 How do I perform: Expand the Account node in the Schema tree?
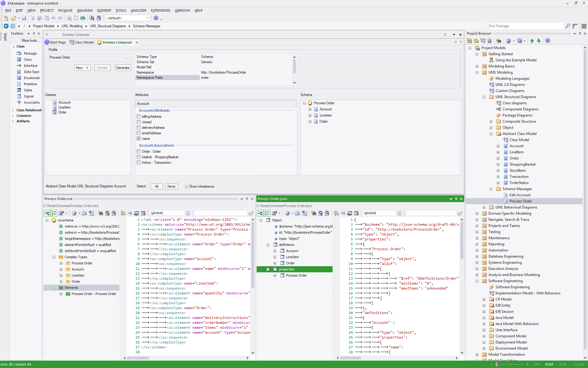310,109
